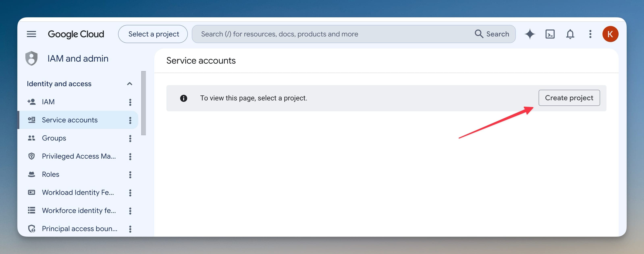The height and width of the screenshot is (254, 644).
Task: Open the Gemini sparkle assistant icon
Action: tap(530, 34)
